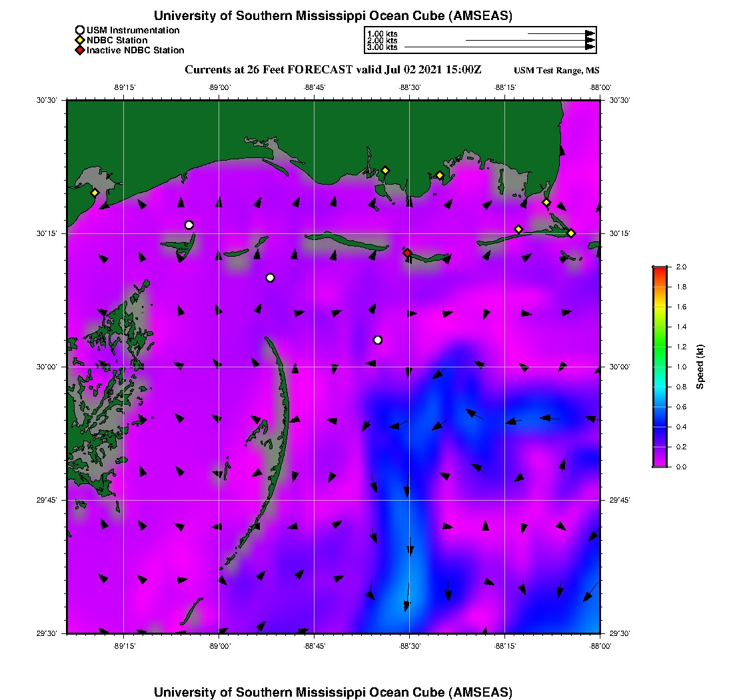This screenshot has height=700, width=733.
Task: Click the 1.00 kts scale label
Action: pos(382,33)
